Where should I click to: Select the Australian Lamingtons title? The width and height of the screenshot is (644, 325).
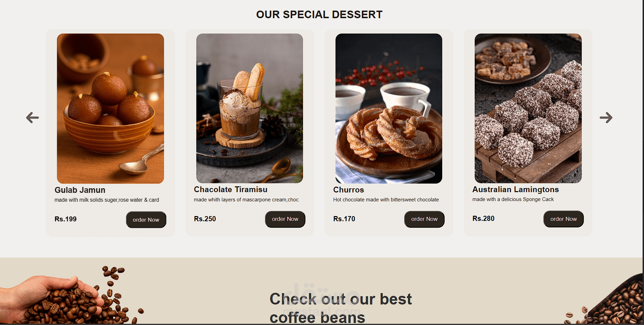tap(515, 189)
